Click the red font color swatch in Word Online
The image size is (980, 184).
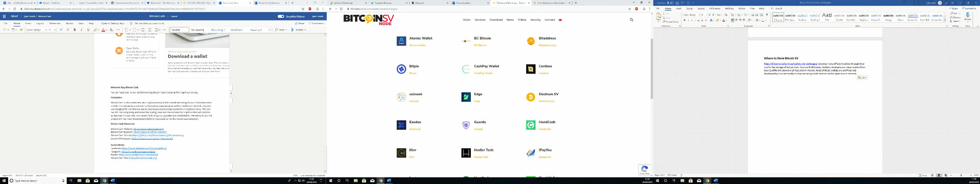coord(103,30)
